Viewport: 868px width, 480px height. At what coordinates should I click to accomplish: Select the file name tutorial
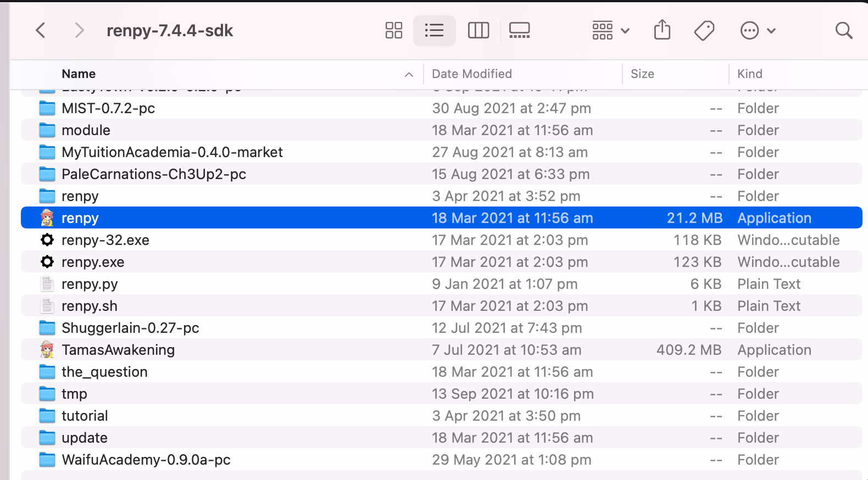(85, 416)
